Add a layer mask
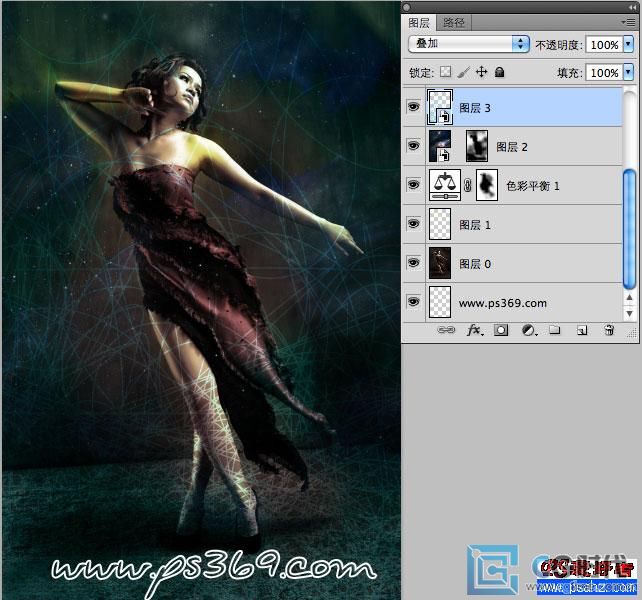Viewport: 642px width, 600px height. point(500,330)
